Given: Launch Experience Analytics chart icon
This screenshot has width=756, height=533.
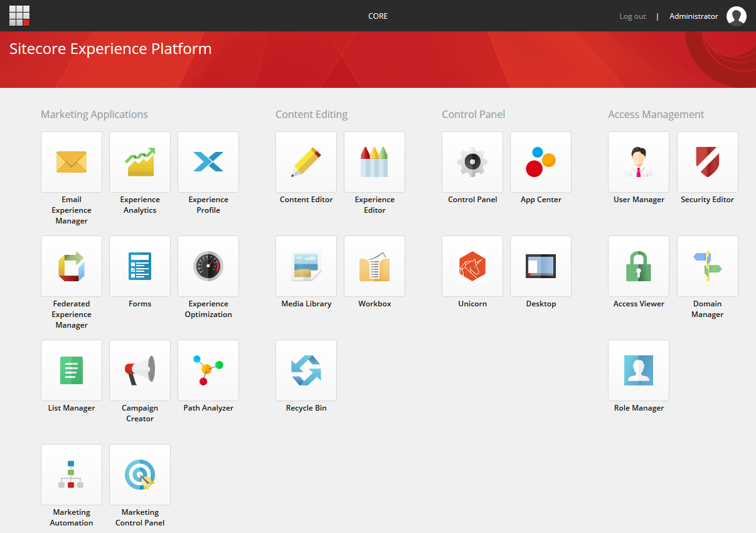Looking at the screenshot, I should (140, 162).
